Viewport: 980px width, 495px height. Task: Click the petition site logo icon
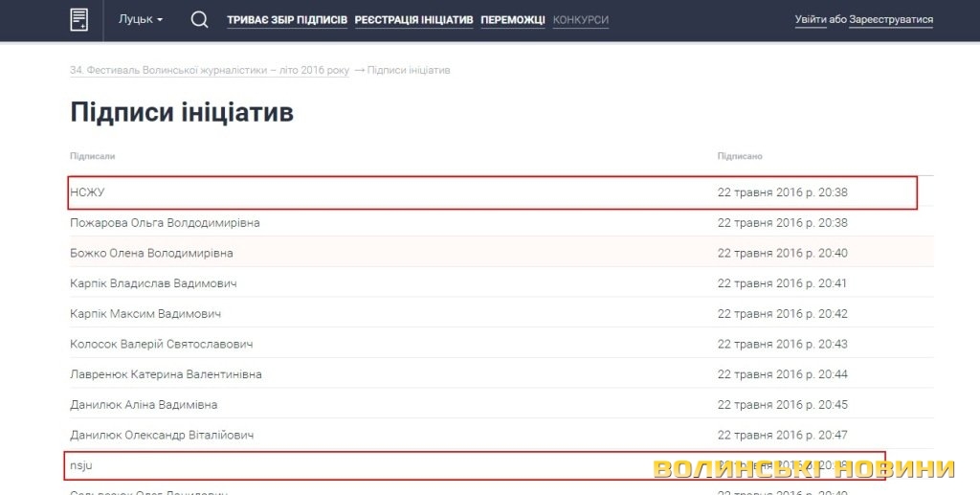click(x=79, y=19)
